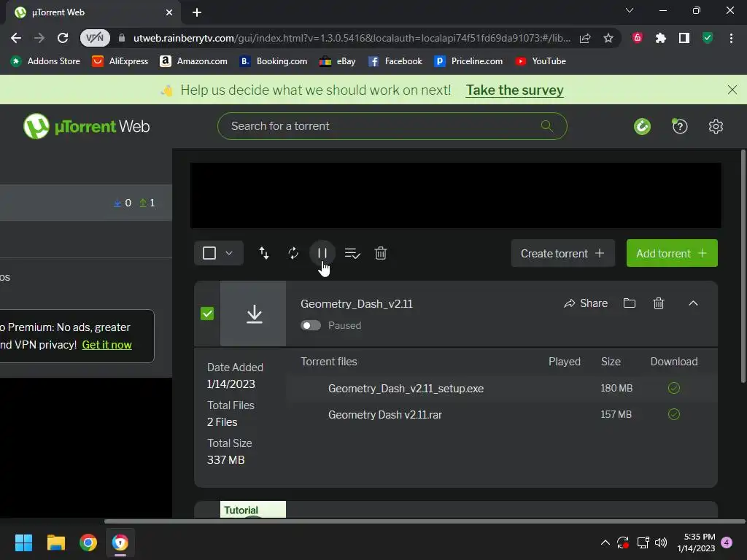This screenshot has height=560, width=747.
Task: Click the Create torrent button
Action: click(x=562, y=253)
